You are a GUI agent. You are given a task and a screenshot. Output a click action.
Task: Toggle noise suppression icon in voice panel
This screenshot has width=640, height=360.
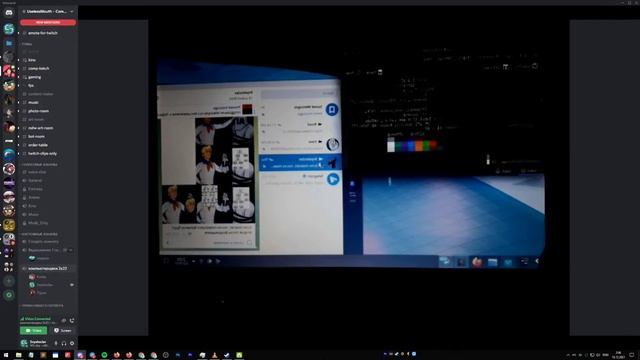coord(64,320)
